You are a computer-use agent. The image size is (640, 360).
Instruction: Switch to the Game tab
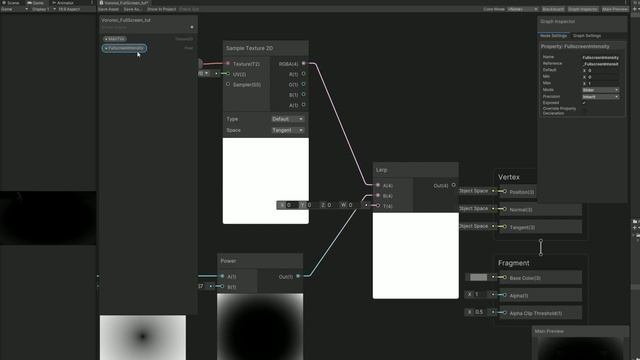36,2
